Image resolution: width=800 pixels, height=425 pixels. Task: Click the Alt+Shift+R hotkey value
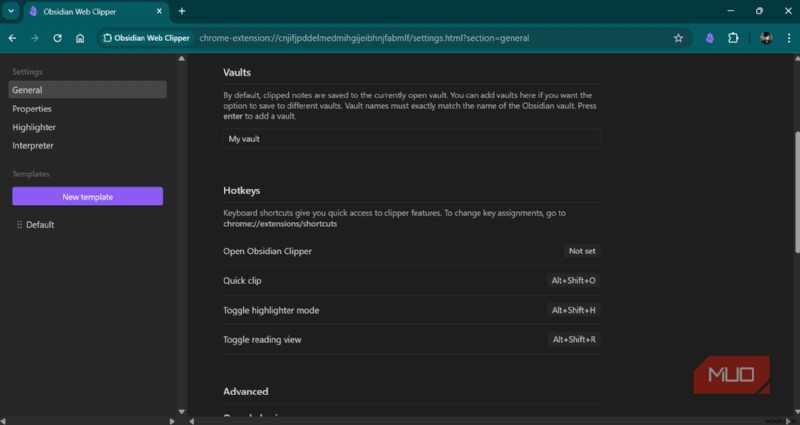tap(574, 339)
